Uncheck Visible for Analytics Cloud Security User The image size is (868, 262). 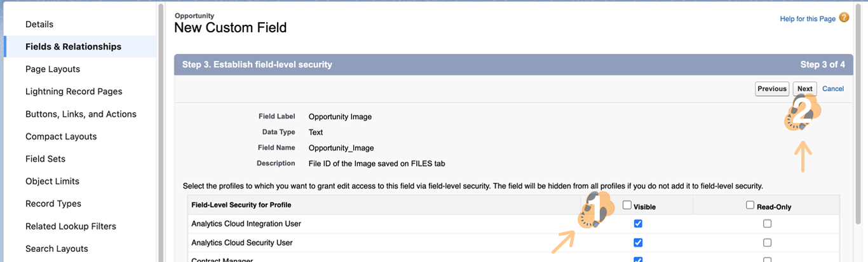coord(638,242)
